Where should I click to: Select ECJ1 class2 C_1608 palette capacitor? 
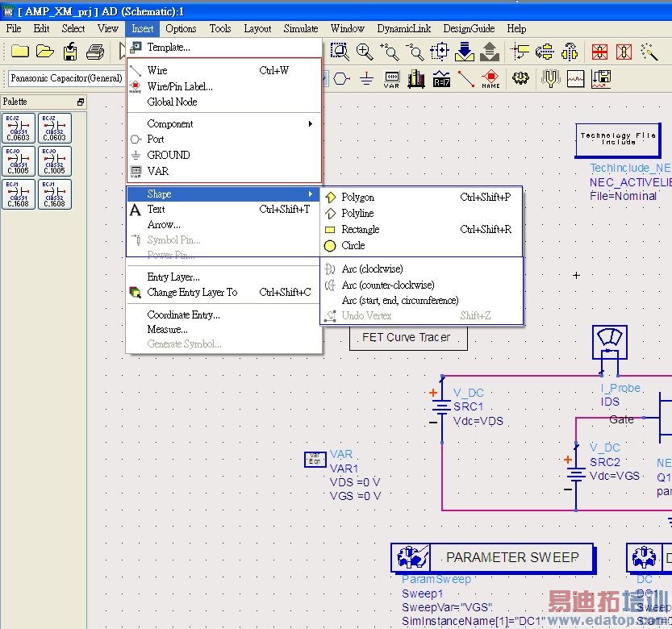click(54, 194)
